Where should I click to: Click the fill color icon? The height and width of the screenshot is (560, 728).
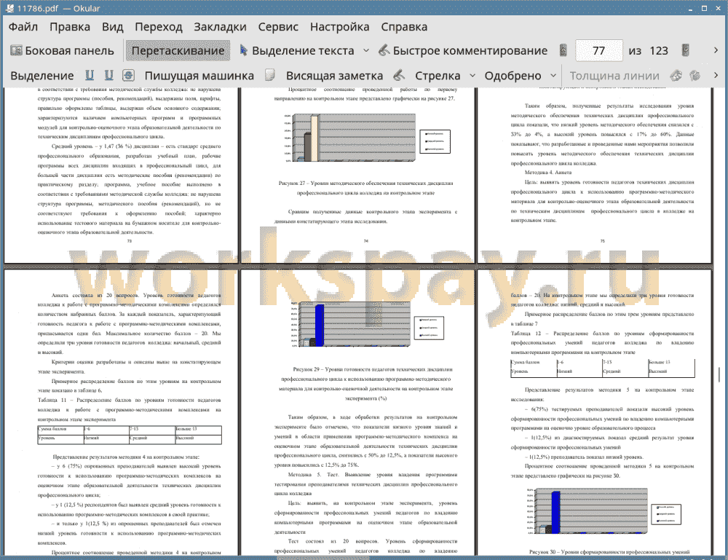(695, 75)
